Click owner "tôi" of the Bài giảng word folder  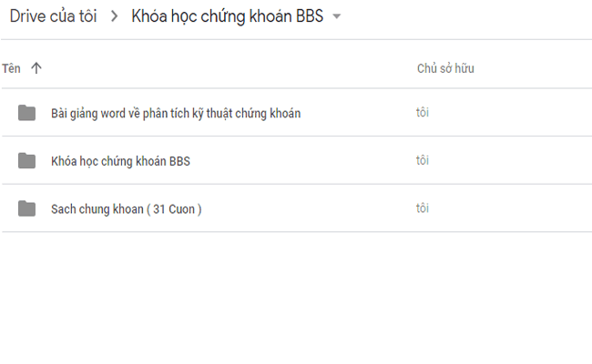coord(423,114)
